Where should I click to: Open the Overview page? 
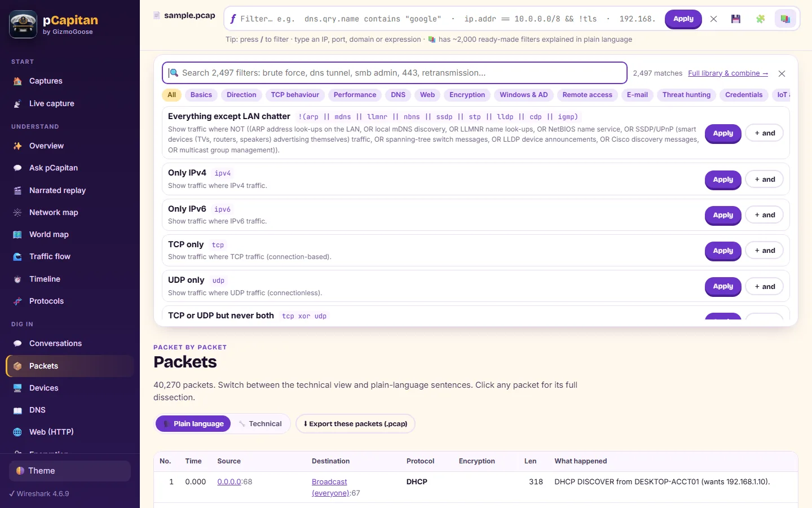coord(70,146)
